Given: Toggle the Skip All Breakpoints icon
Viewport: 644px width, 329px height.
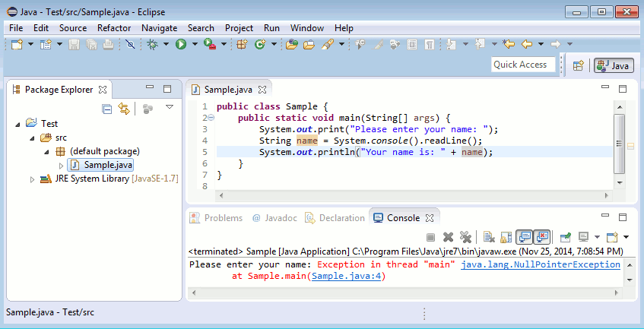Looking at the screenshot, I should point(130,44).
